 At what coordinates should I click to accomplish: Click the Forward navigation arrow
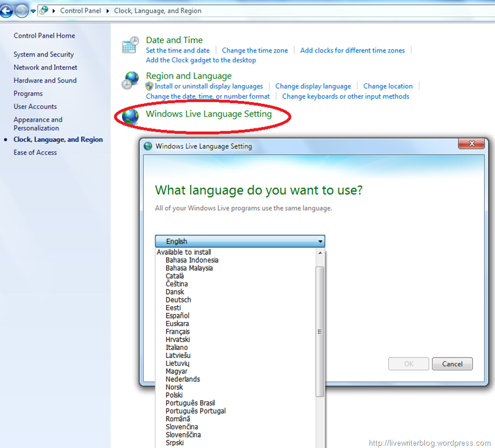(21, 11)
